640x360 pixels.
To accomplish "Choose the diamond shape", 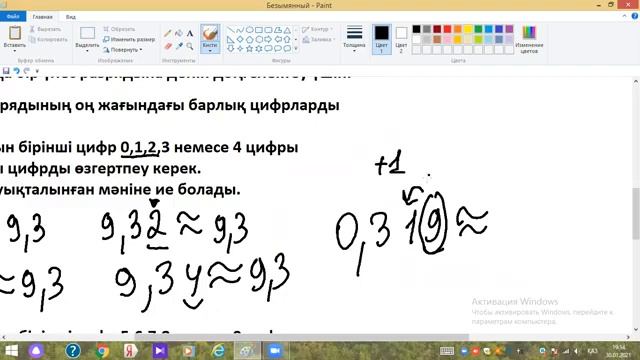I will pyautogui.click(x=240, y=40).
